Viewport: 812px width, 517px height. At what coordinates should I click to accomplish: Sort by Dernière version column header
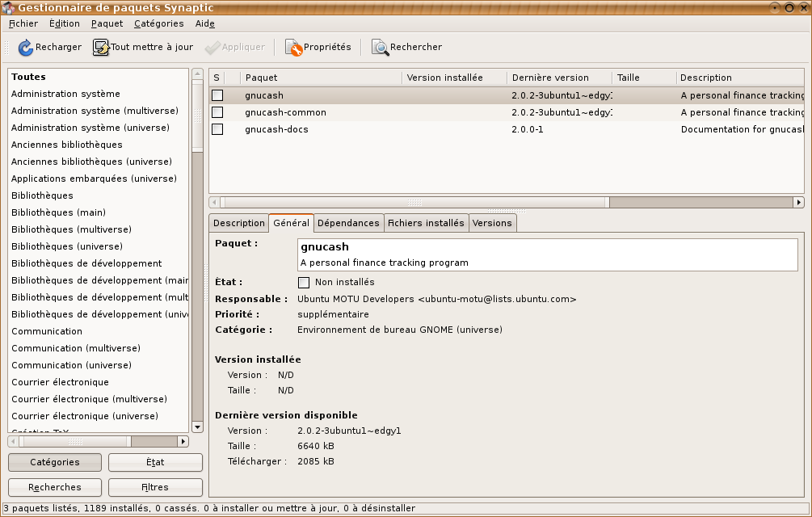point(560,78)
